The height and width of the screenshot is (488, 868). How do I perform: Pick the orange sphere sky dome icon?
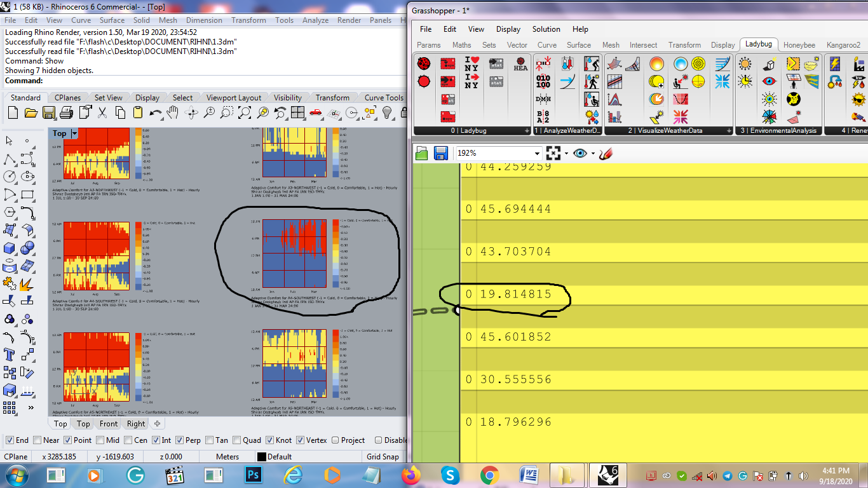[x=656, y=64]
